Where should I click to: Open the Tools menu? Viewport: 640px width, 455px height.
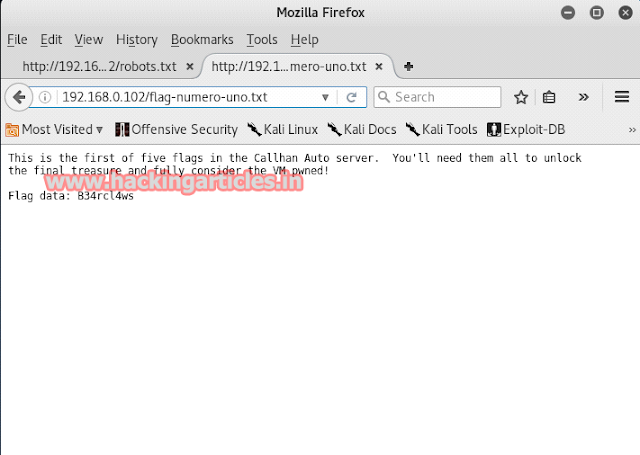click(262, 40)
